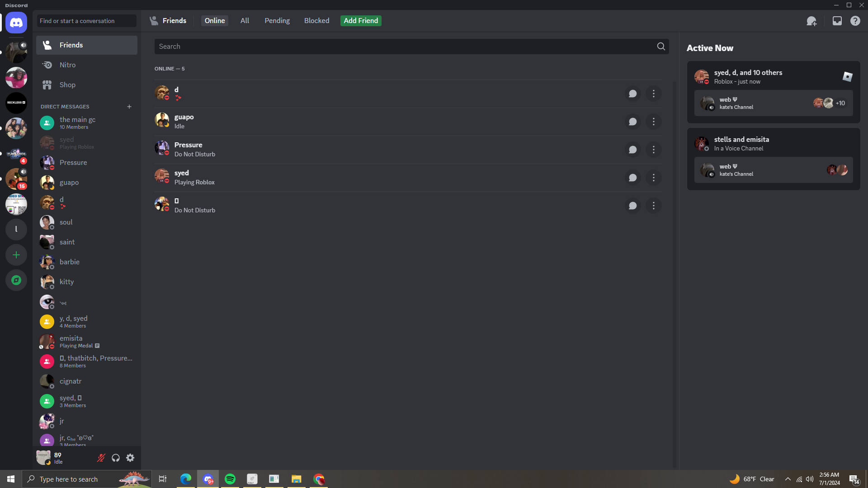Image resolution: width=868 pixels, height=488 pixels.
Task: Open volume control in system tray
Action: point(810,479)
